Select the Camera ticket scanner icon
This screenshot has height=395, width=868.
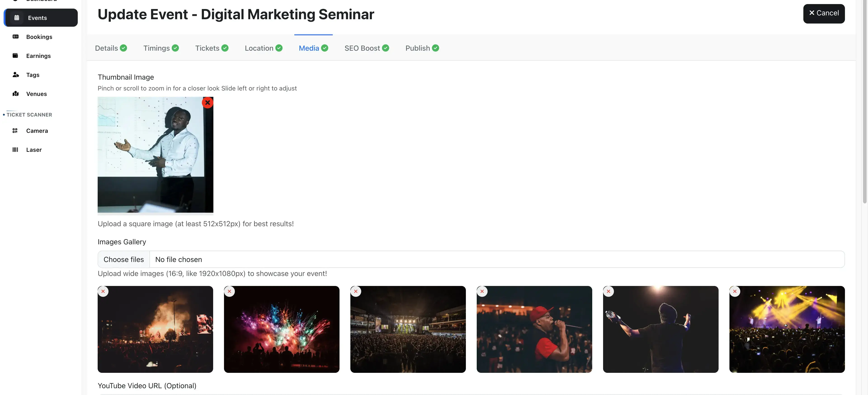pos(15,131)
